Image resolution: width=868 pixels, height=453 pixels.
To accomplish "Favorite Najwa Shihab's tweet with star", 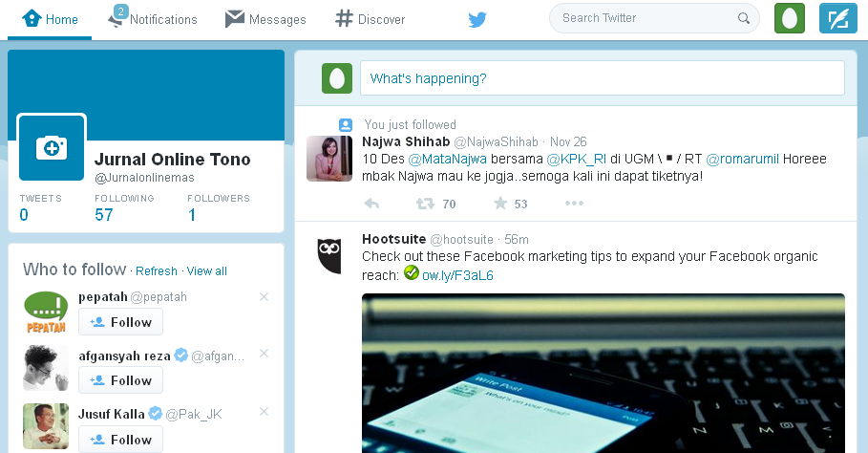I will [x=500, y=204].
